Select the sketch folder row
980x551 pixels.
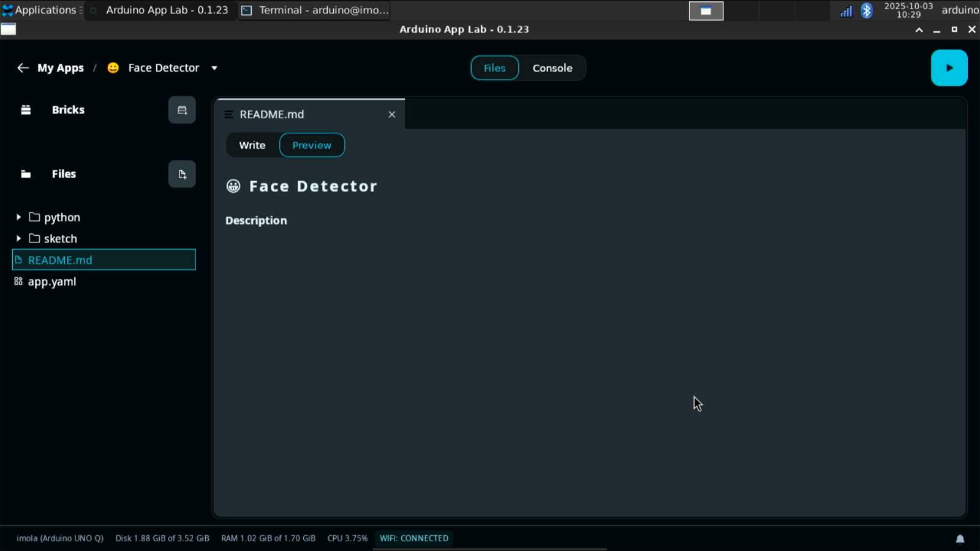[x=104, y=239]
